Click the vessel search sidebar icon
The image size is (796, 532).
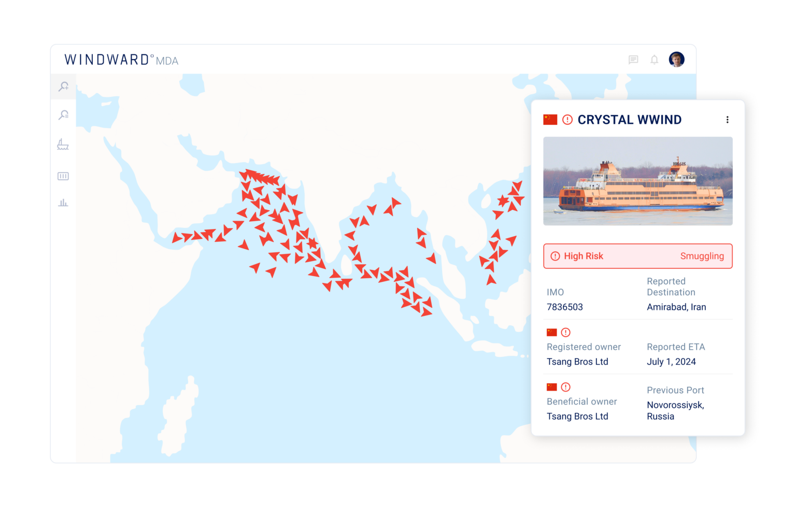click(63, 87)
